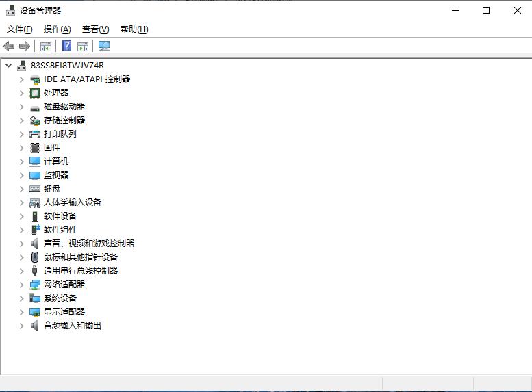Click the mouse icon beside 鼠标和其他指针设备
Screen dimensions: 532x392
35,257
